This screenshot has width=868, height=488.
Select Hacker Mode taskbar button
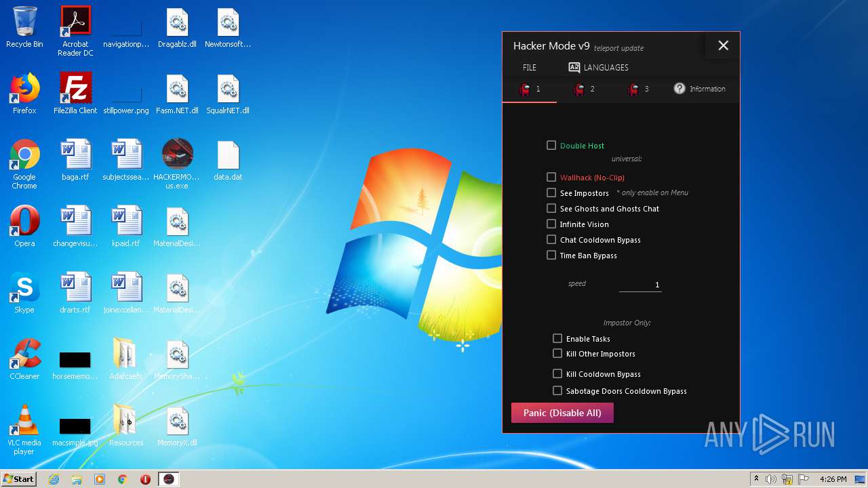click(x=169, y=479)
